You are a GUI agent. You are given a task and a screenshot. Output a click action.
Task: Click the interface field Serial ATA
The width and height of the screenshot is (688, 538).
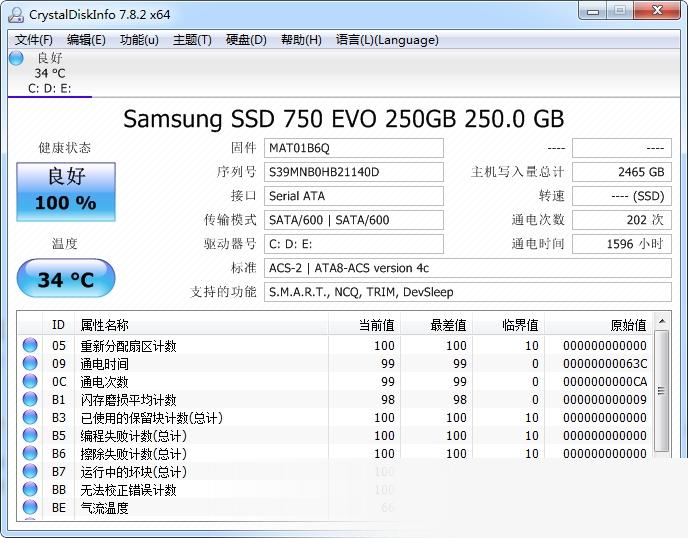(x=354, y=196)
